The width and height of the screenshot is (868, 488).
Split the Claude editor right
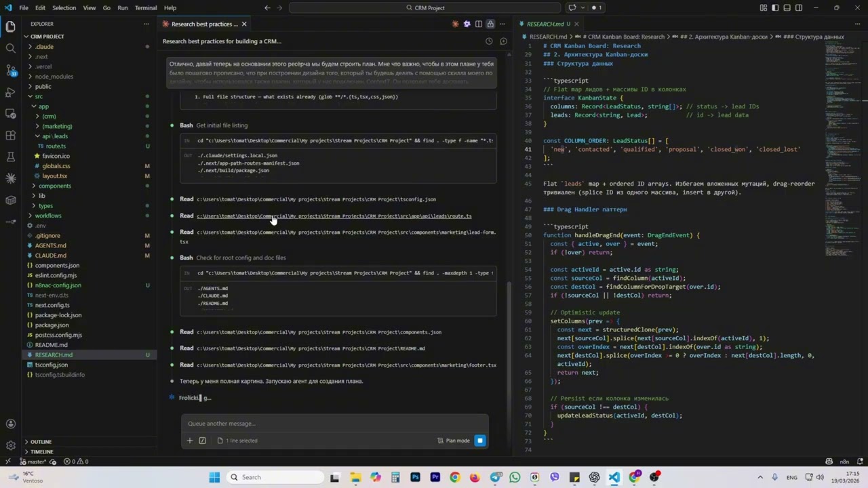pyautogui.click(x=479, y=24)
